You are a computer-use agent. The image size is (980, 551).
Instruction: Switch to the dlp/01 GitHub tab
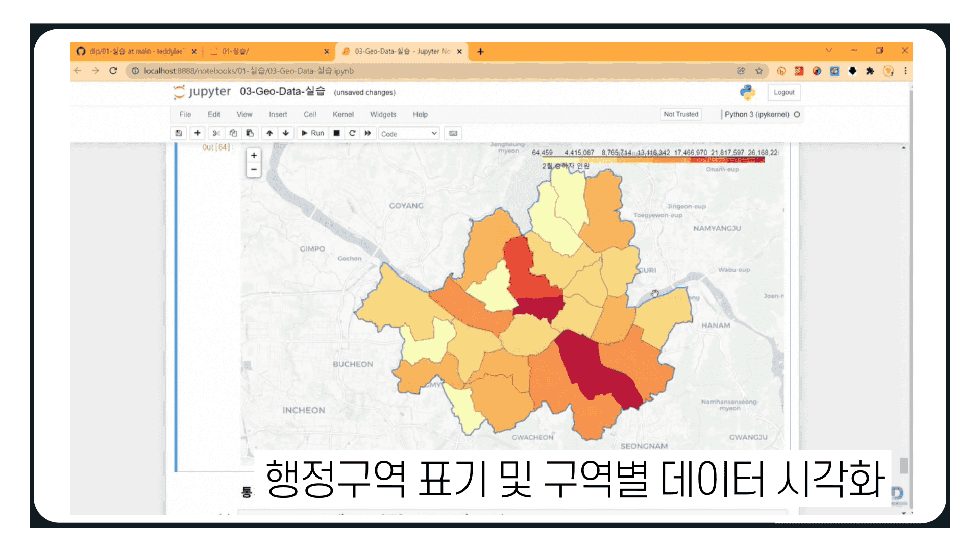coord(136,51)
